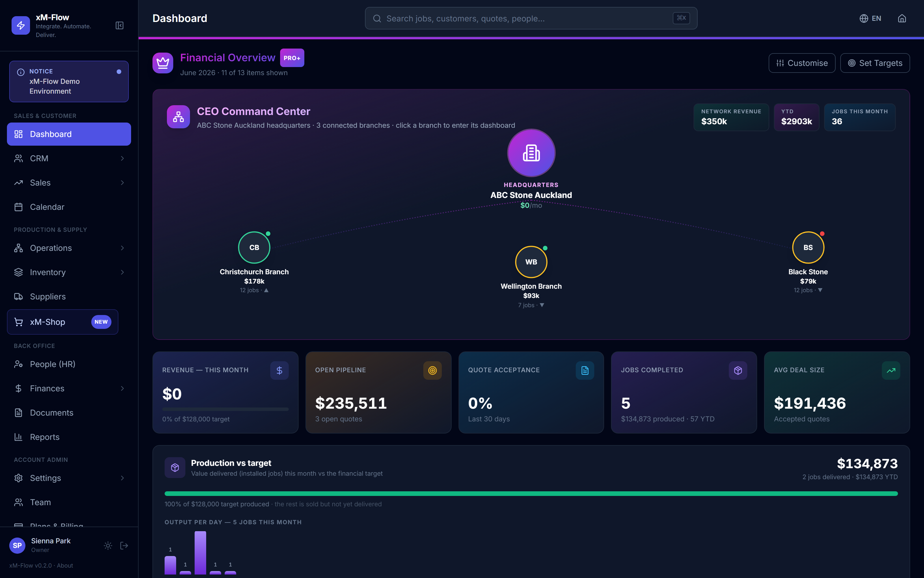This screenshot has width=924, height=578.
Task: Open People (HR) from the sidebar
Action: pyautogui.click(x=69, y=364)
